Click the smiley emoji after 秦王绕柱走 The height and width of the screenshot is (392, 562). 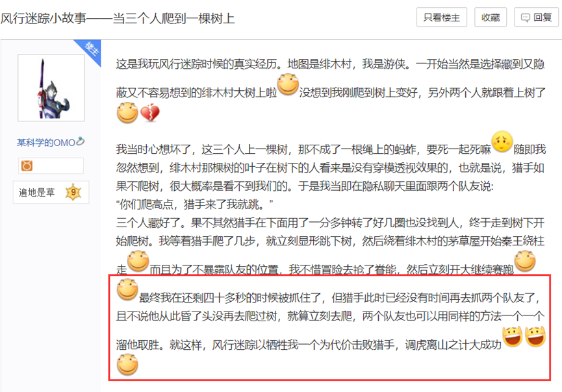[x=138, y=261]
